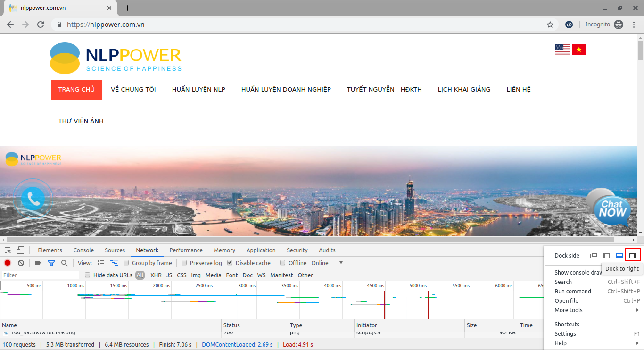
Task: Filter network requests by Img
Action: [196, 275]
